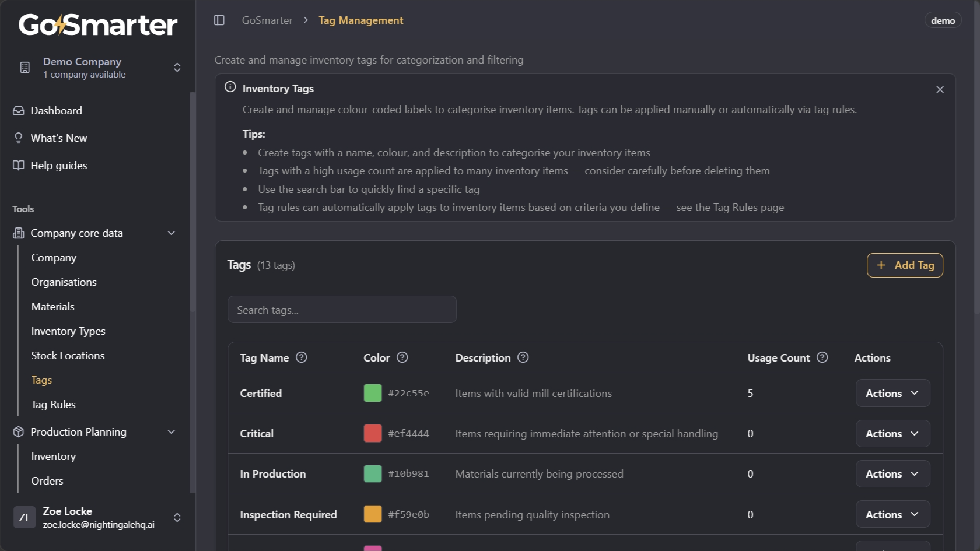Collapse the Company core data section
The image size is (980, 551).
tap(171, 233)
